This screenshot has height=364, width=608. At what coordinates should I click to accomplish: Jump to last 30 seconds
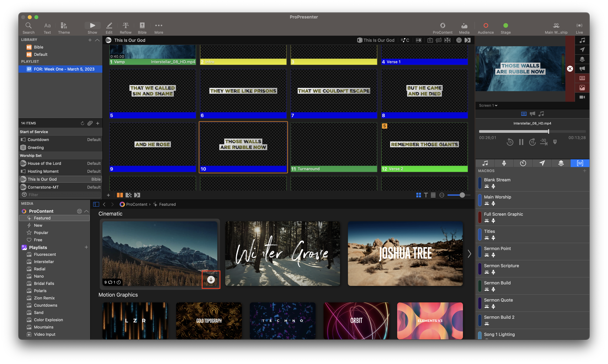[543, 142]
